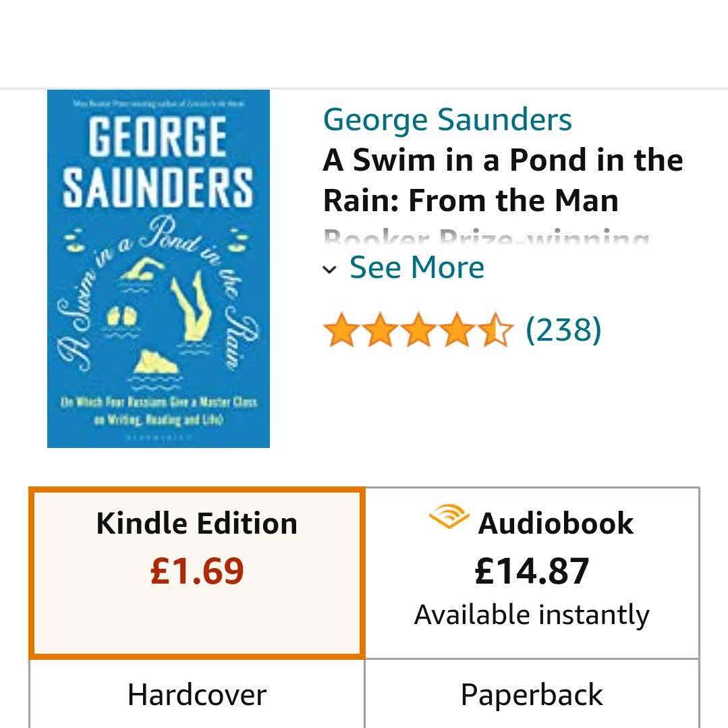Click the Audible logo icon beside Audiobook
728x728 pixels.
pyautogui.click(x=449, y=518)
